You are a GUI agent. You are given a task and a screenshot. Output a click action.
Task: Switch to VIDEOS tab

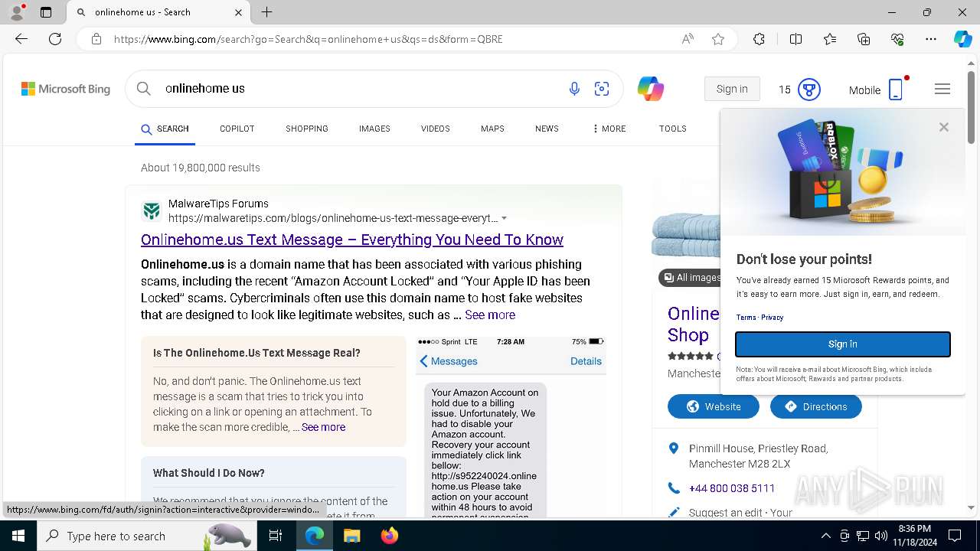click(x=436, y=129)
